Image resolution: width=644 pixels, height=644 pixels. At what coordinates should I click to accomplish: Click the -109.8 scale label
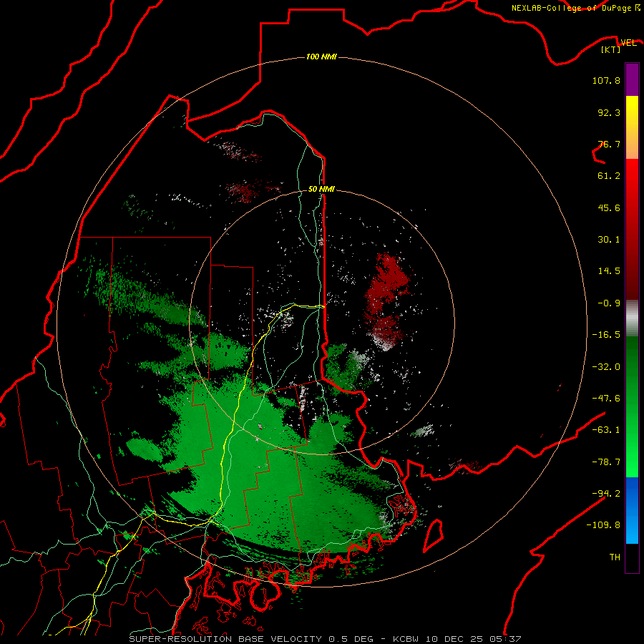tap(603, 525)
